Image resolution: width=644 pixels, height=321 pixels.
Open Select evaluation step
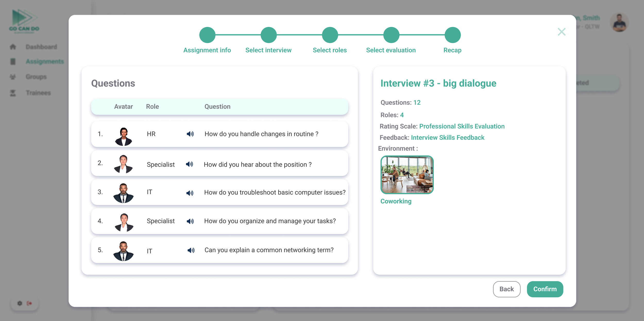click(x=391, y=35)
